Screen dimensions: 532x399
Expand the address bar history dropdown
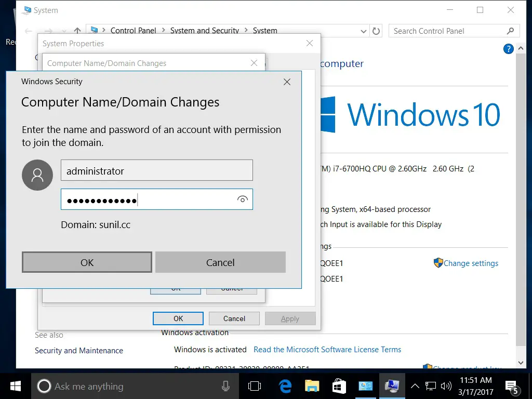click(363, 31)
